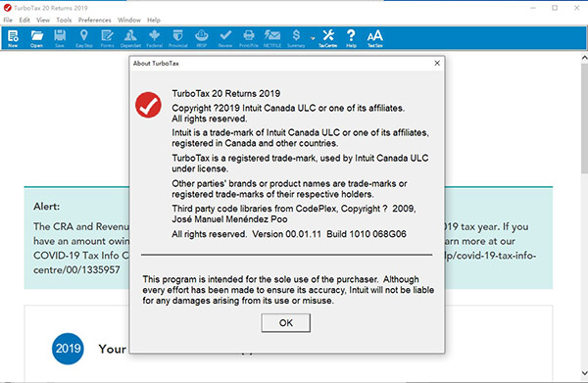Close the About TurboTax dialog
The height and width of the screenshot is (383, 588).
coord(437,63)
